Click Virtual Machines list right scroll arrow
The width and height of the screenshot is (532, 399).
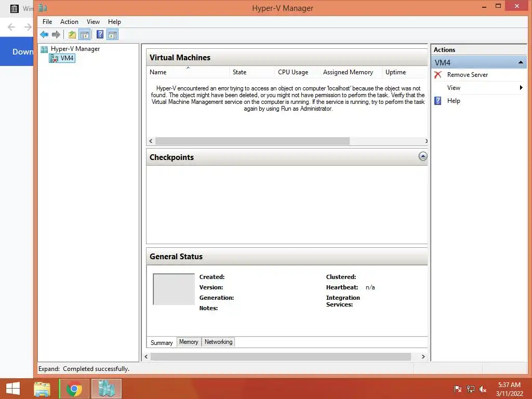426,141
